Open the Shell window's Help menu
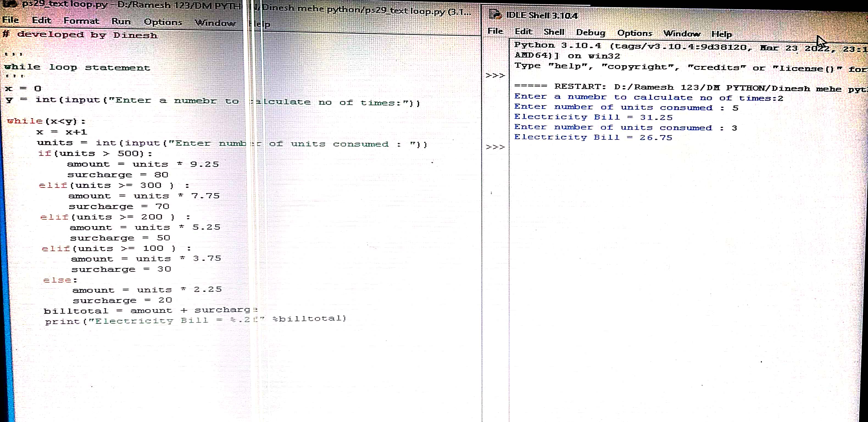Viewport: 868px width, 422px height. [721, 34]
